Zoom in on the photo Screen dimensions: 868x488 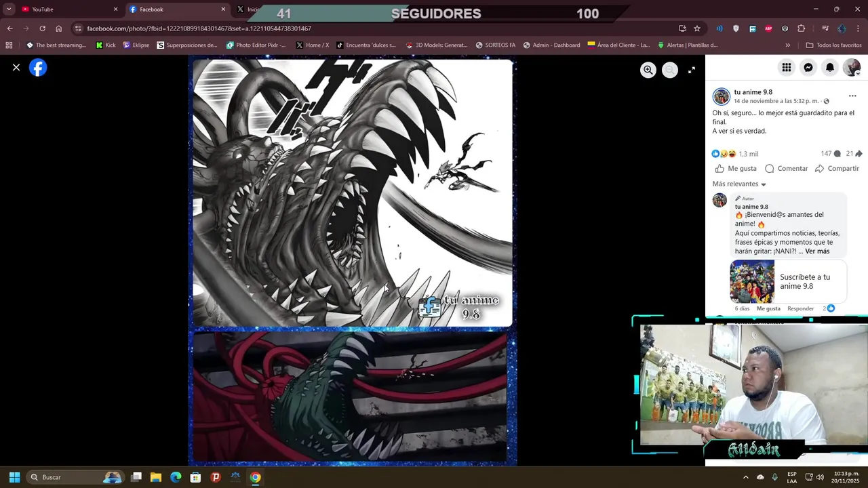tap(648, 70)
